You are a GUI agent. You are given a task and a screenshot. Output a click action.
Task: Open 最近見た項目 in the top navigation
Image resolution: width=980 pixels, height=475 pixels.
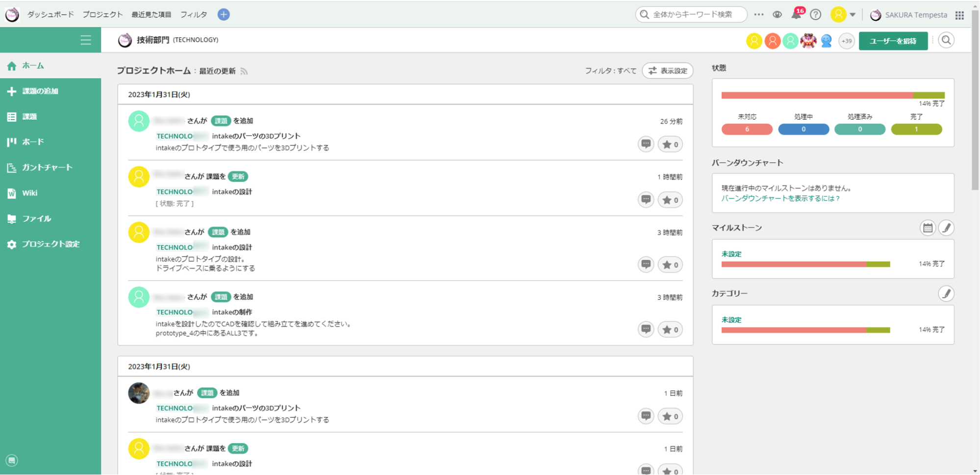point(151,15)
